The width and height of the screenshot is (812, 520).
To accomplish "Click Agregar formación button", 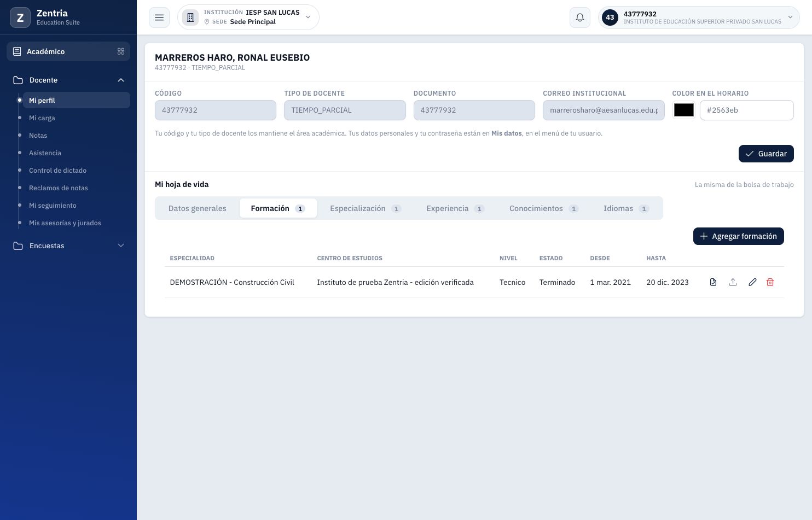I will point(739,236).
